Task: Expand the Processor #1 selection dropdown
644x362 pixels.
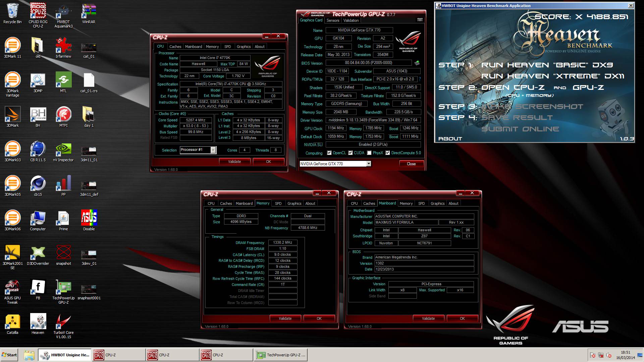Action: click(213, 150)
